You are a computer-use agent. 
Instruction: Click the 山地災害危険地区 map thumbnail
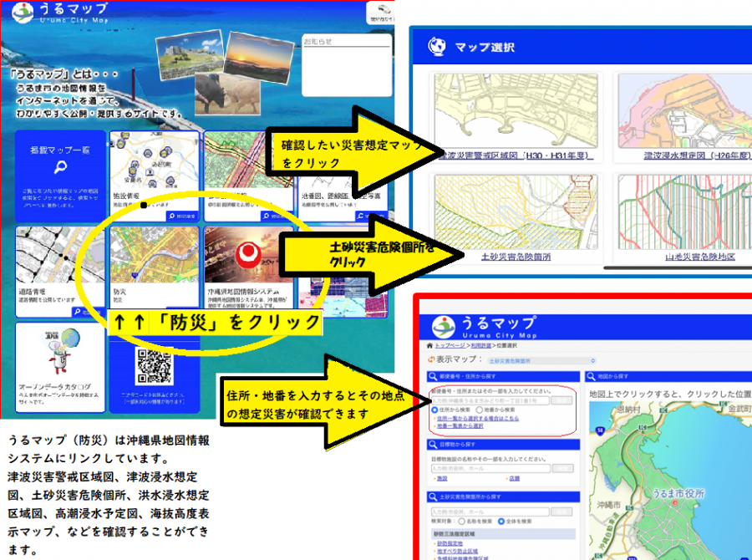point(685,212)
